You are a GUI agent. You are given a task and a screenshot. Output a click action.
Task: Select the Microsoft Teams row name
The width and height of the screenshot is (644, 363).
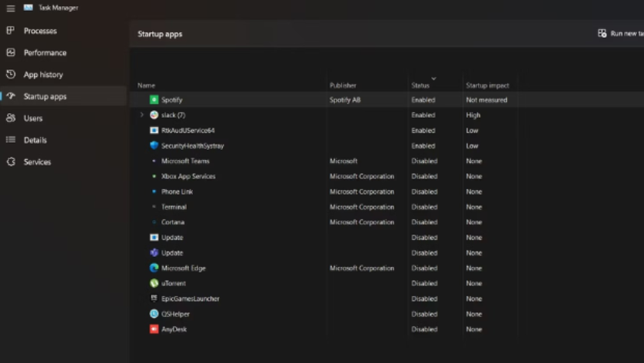(185, 161)
